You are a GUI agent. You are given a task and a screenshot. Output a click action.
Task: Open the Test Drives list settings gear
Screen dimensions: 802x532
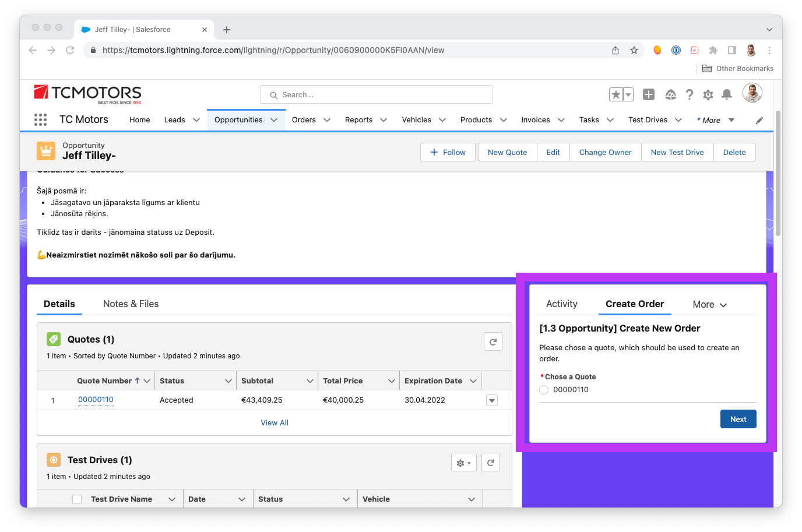464,463
